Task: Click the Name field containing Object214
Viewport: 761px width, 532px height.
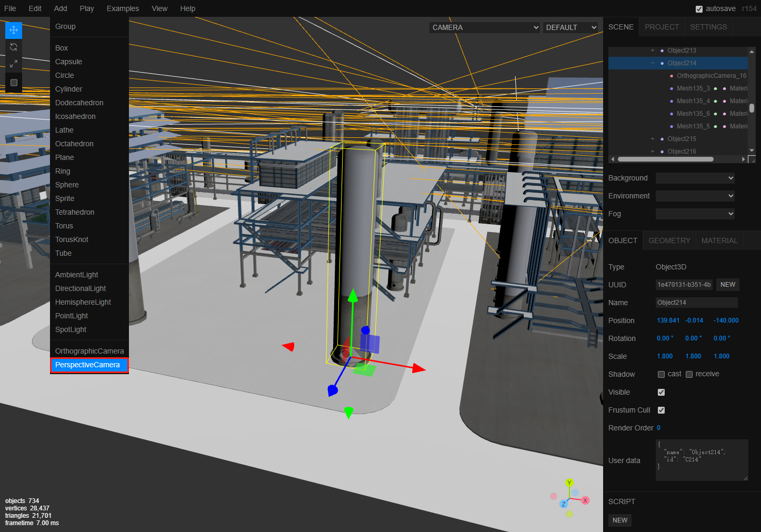Action: (696, 303)
